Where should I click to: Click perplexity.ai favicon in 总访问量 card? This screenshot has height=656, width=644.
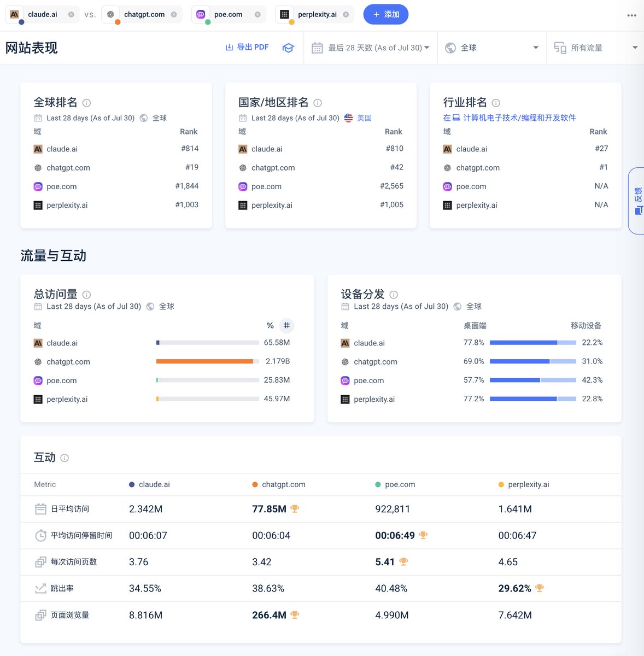point(38,400)
